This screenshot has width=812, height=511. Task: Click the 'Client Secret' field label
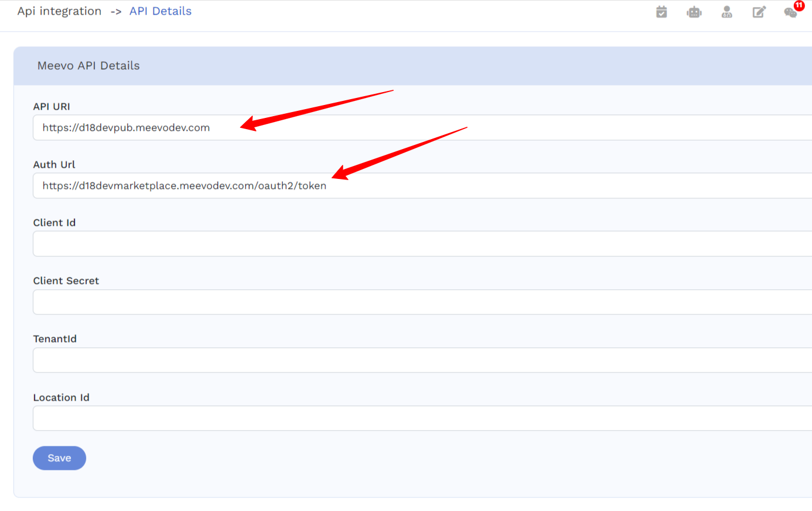point(66,280)
